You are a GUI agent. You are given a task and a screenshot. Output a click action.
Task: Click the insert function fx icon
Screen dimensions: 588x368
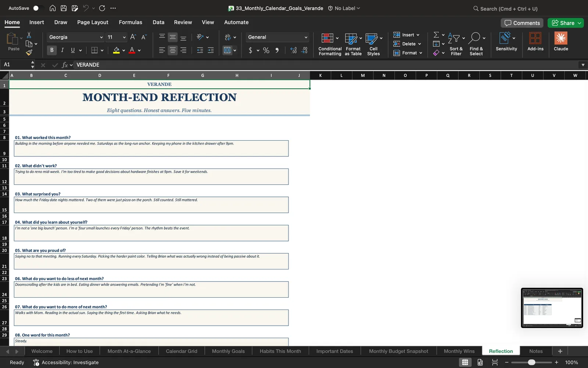pyautogui.click(x=65, y=65)
